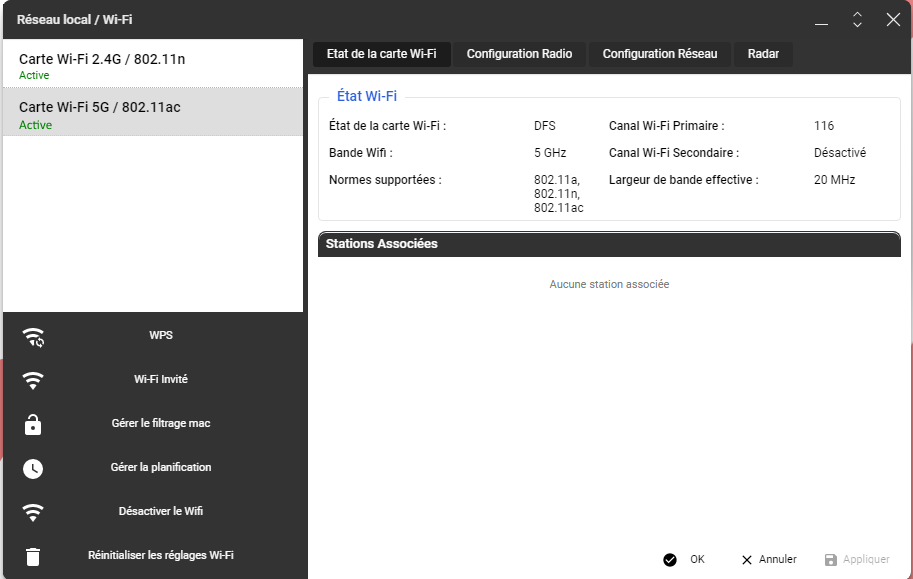913x579 pixels.
Task: Click the 'Réseau local / Wi-Fi' window title
Action: (75, 20)
